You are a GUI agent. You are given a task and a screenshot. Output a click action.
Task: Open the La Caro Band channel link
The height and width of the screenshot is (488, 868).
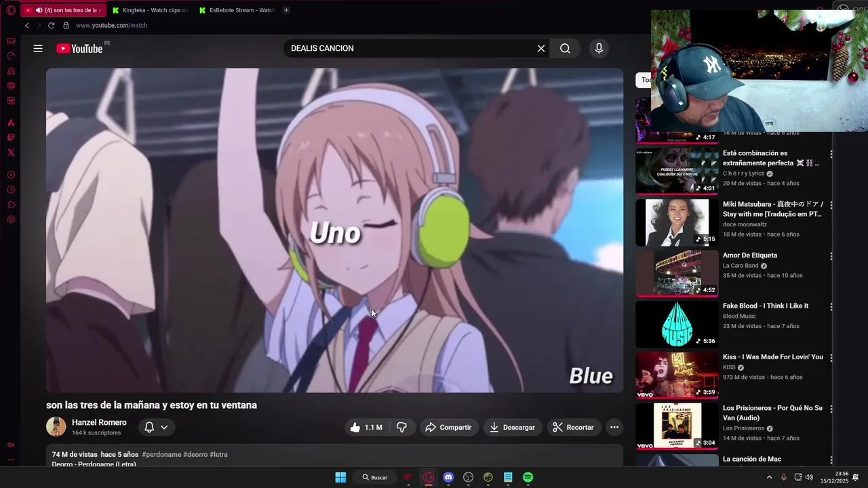coord(741,266)
